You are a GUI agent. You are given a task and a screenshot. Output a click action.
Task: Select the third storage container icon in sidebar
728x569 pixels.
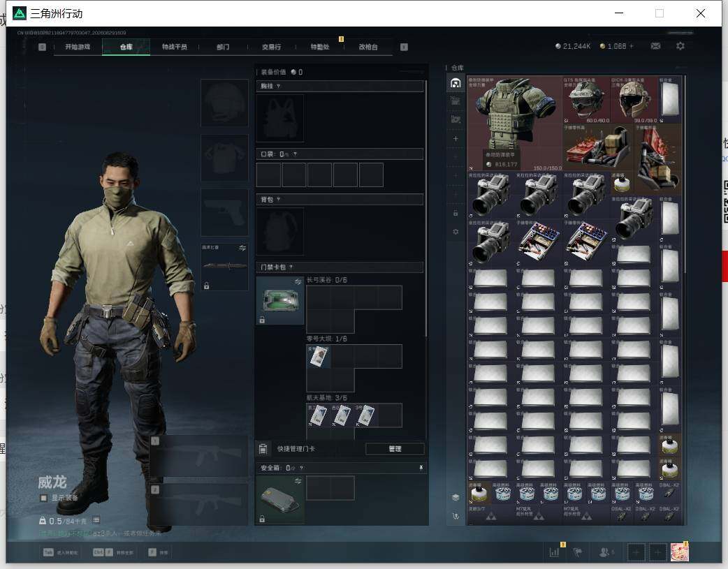coord(456,120)
